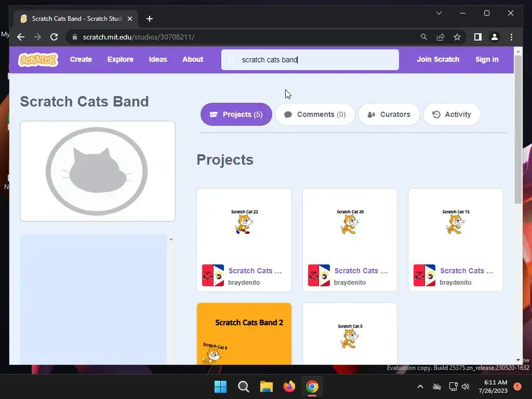Click Sign in

click(x=486, y=59)
